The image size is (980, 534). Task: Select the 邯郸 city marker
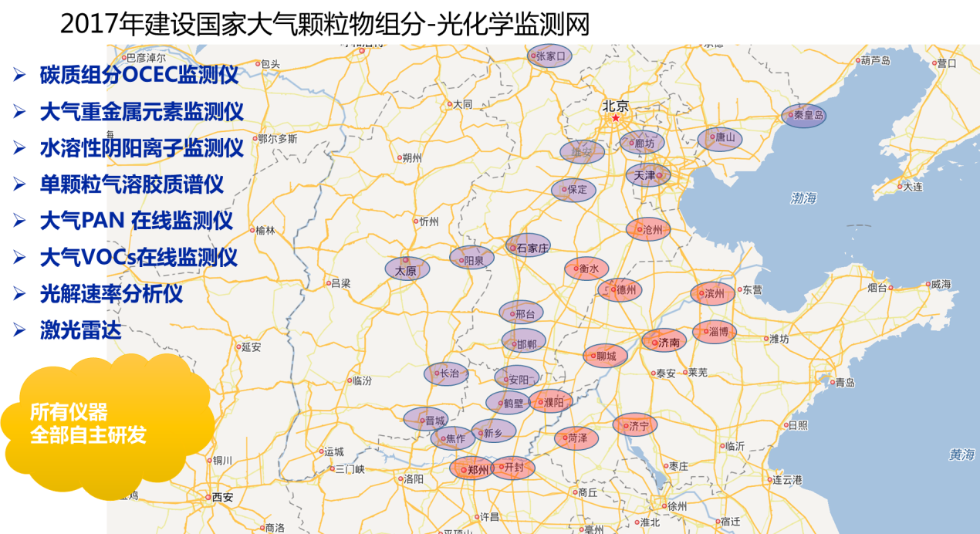[x=524, y=342]
